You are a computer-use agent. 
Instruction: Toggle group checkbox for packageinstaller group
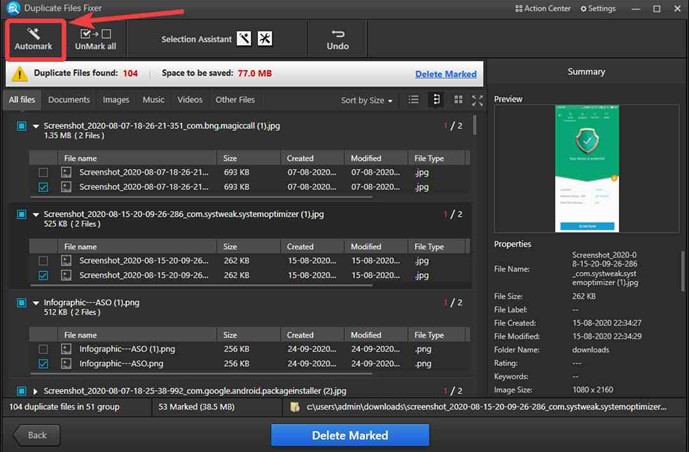point(21,391)
